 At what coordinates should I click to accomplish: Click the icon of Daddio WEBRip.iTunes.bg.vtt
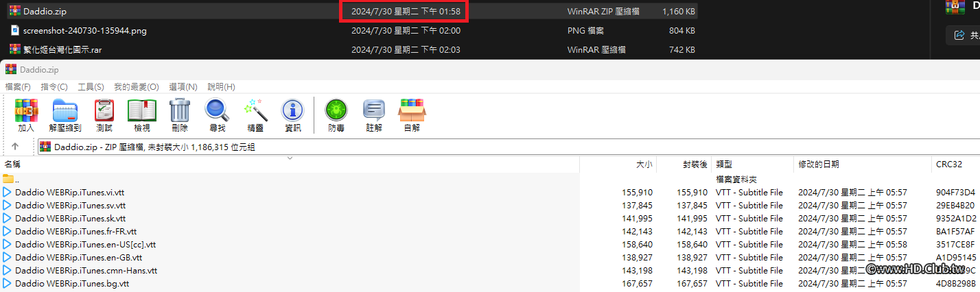point(8,283)
